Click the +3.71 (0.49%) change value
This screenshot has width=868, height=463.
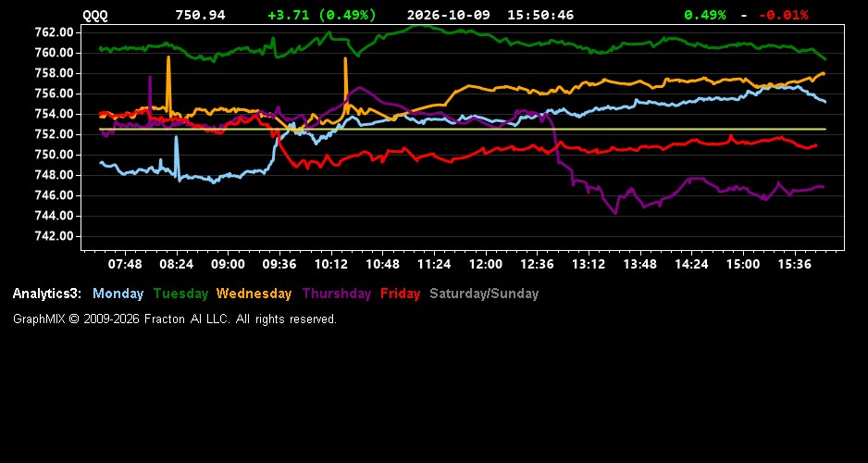(x=322, y=16)
